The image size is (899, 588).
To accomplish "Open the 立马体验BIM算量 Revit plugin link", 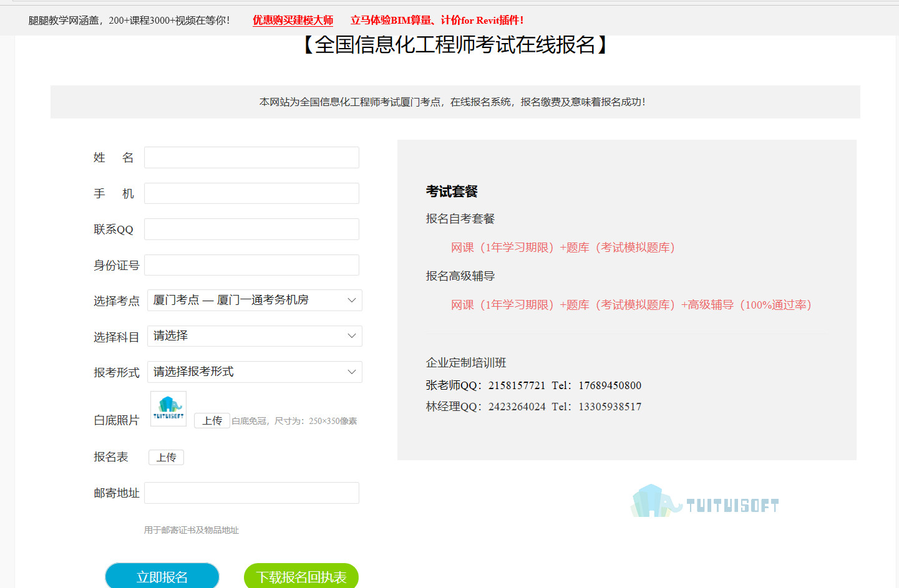I will [437, 20].
